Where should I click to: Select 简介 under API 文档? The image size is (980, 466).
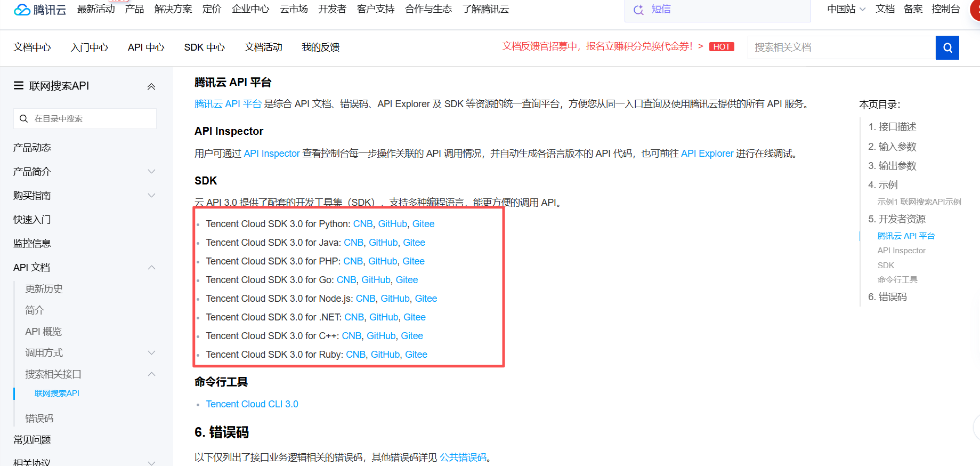[35, 310]
